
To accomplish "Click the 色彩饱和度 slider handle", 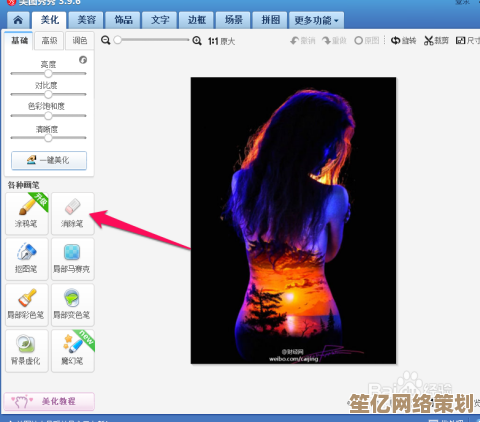I will click(48, 116).
